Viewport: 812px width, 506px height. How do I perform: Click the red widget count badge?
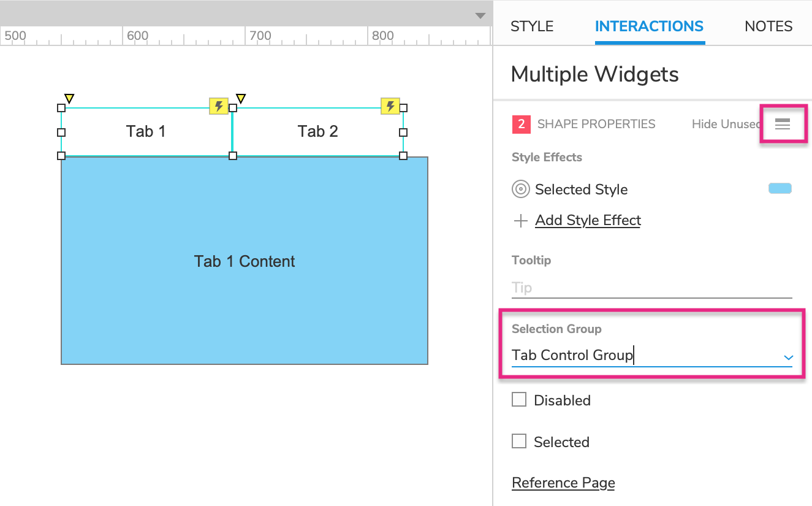click(521, 124)
